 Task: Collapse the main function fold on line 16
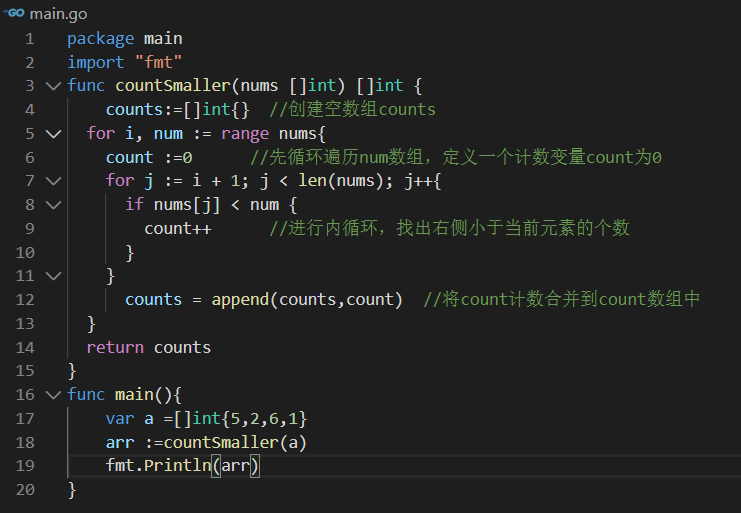[53, 395]
